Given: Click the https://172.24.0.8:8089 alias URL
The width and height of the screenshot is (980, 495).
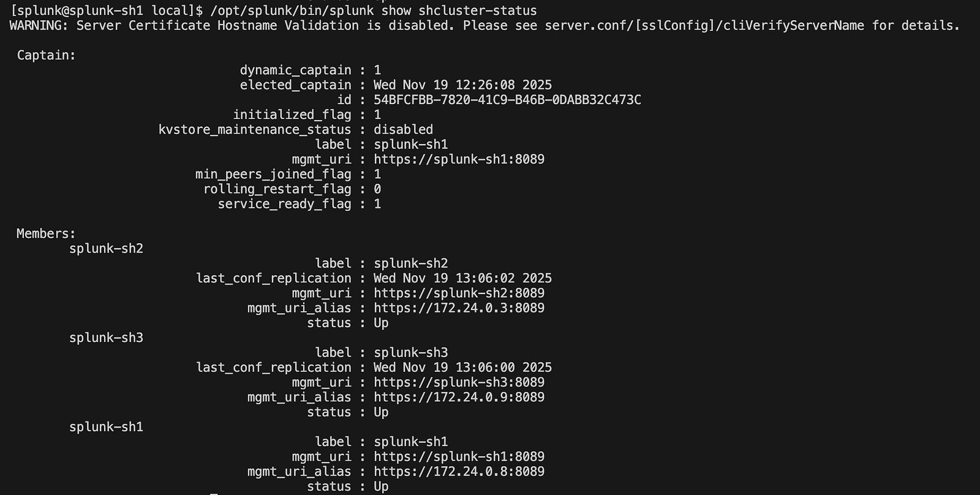Looking at the screenshot, I should pyautogui.click(x=459, y=472).
